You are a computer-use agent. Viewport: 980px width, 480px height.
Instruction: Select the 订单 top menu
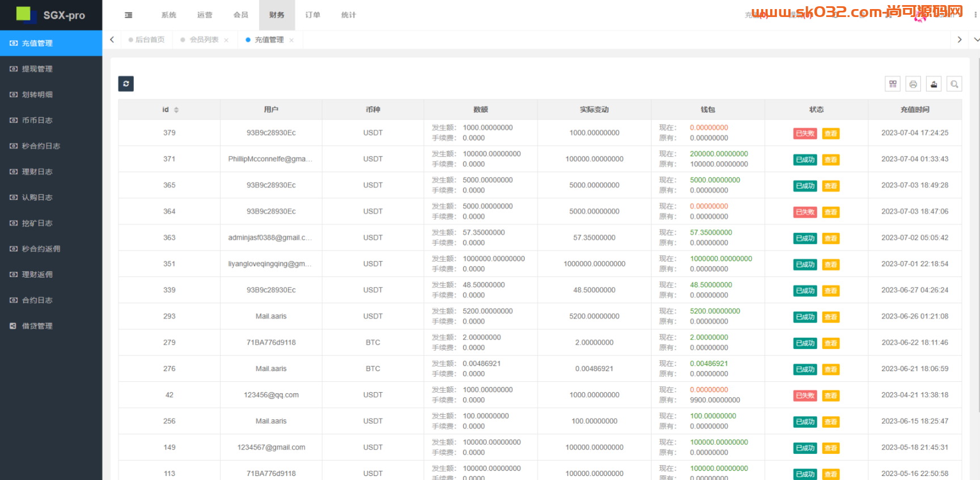313,15
